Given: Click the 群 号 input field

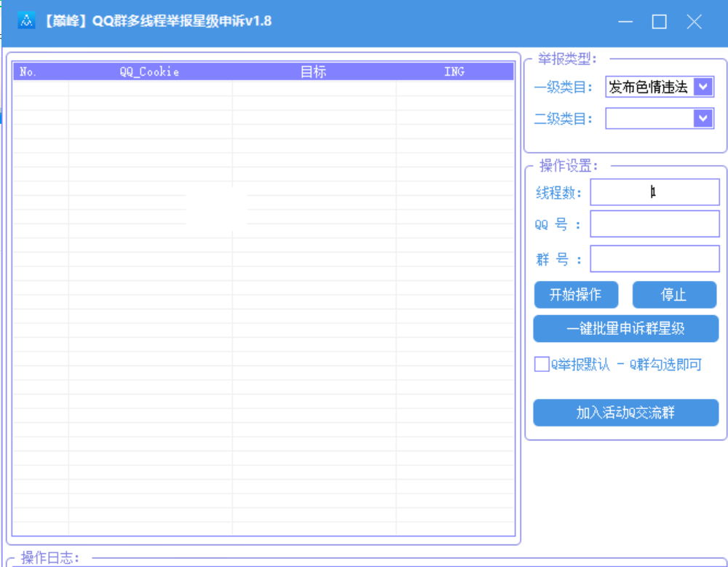Looking at the screenshot, I should coord(654,258).
